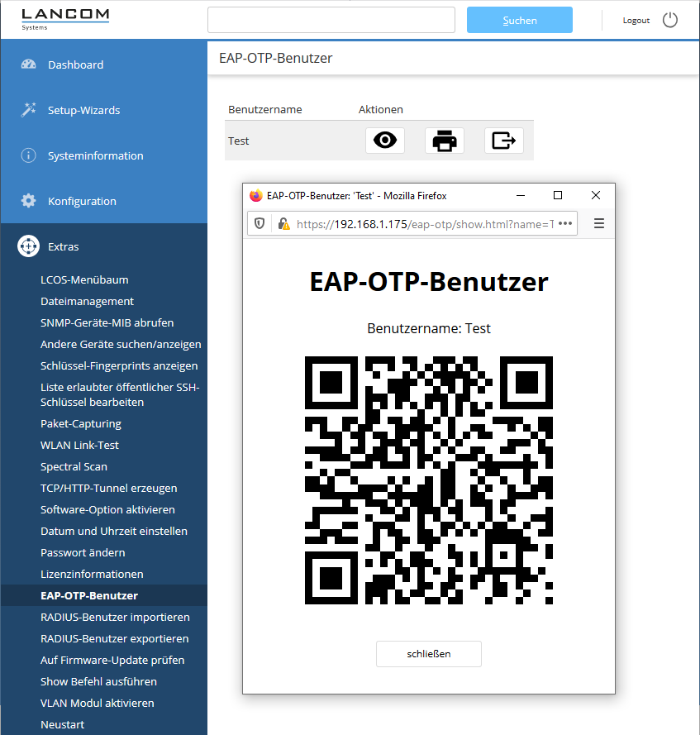Expand the Systeminformation section
This screenshot has width=700, height=735.
95,155
